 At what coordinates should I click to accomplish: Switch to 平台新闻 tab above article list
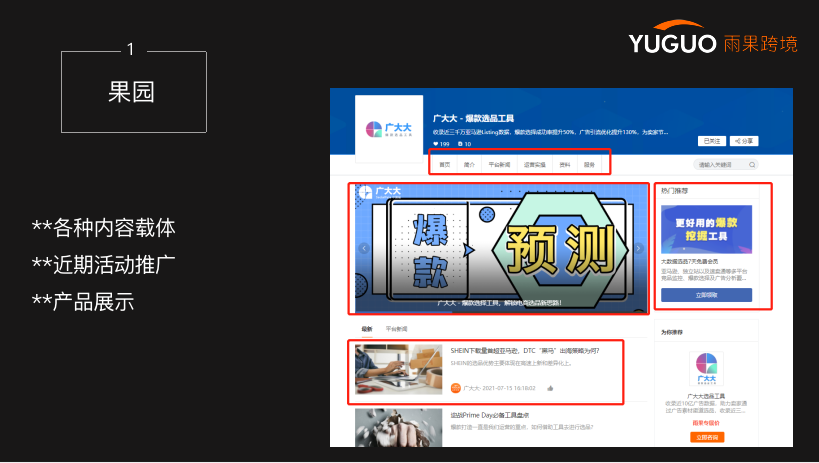coord(396,329)
